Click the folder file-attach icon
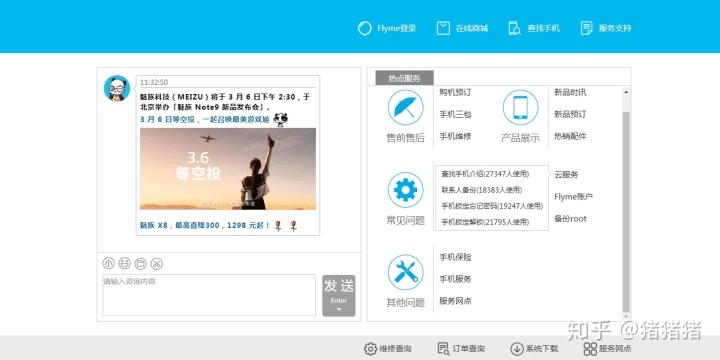Viewport: 720px width, 360px height. point(141,264)
